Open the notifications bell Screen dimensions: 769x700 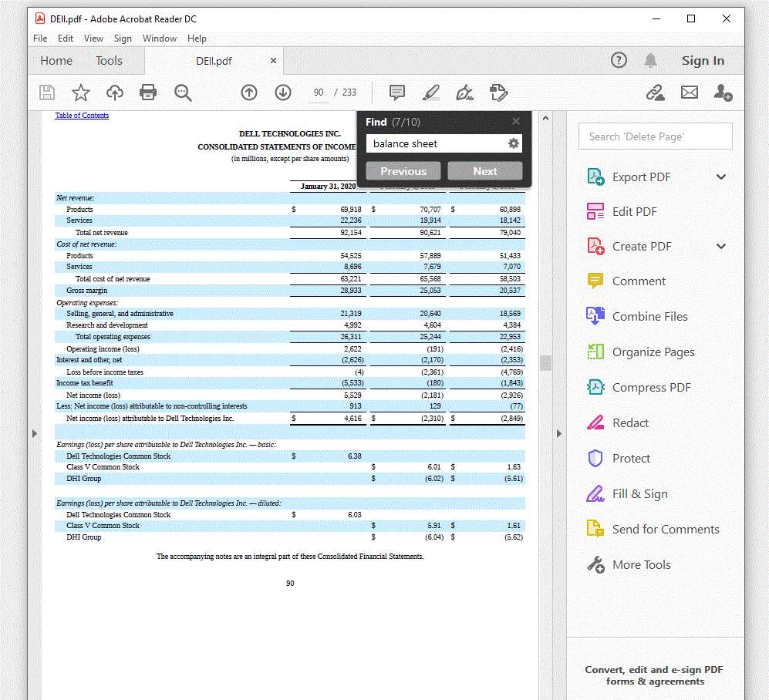(x=650, y=60)
